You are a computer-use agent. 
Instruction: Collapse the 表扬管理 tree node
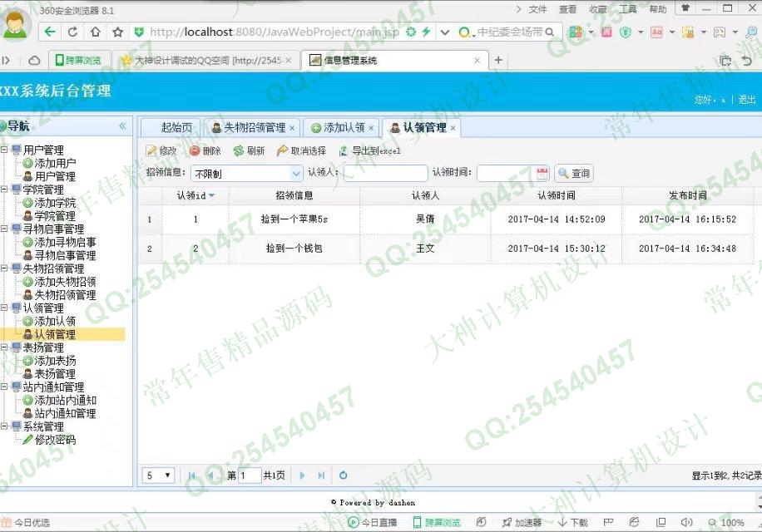pos(4,347)
